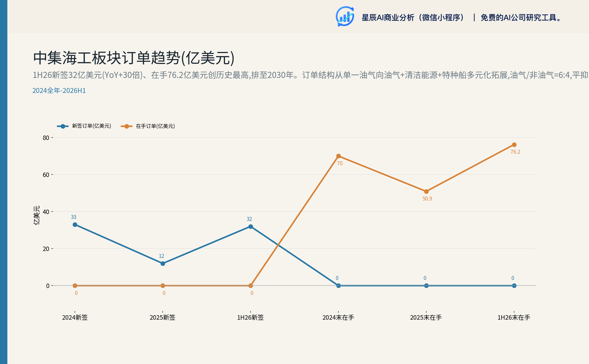Click the blue data point labeled 33
Viewport: 589px width, 364px height.
(x=75, y=225)
